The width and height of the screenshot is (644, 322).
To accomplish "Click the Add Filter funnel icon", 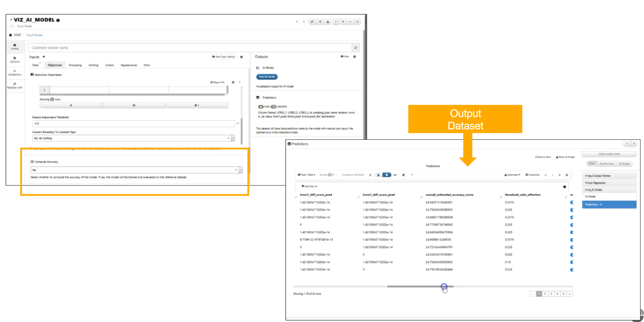I will [303, 186].
